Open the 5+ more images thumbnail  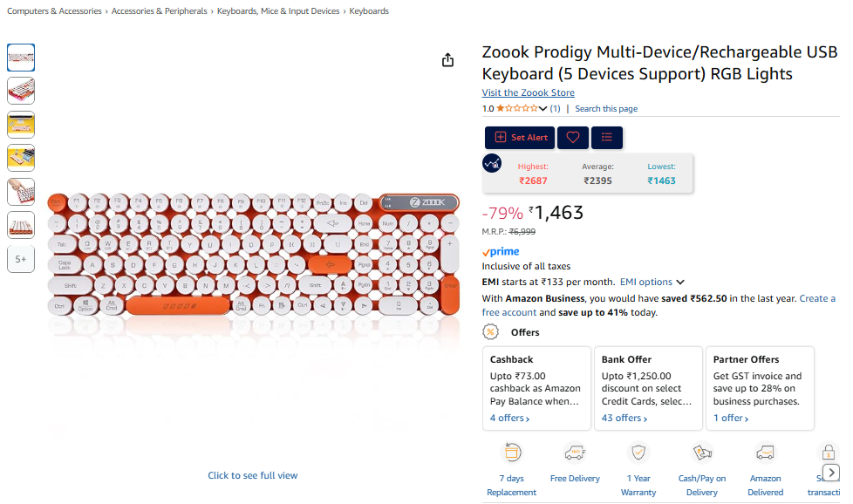[x=21, y=259]
